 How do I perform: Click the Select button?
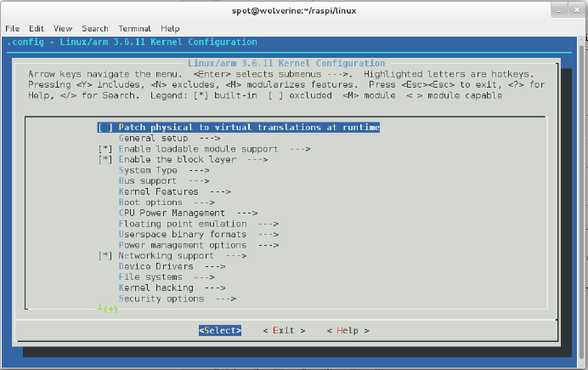pyautogui.click(x=220, y=331)
